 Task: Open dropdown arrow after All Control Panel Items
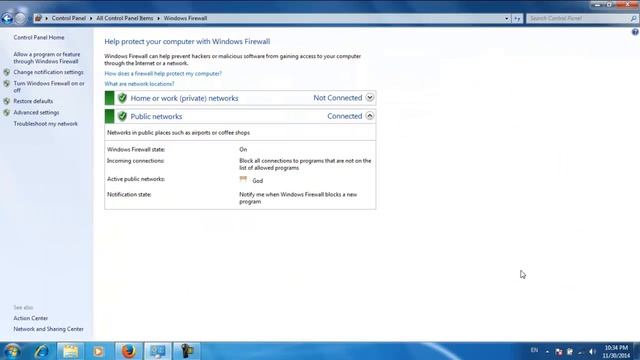[x=158, y=18]
